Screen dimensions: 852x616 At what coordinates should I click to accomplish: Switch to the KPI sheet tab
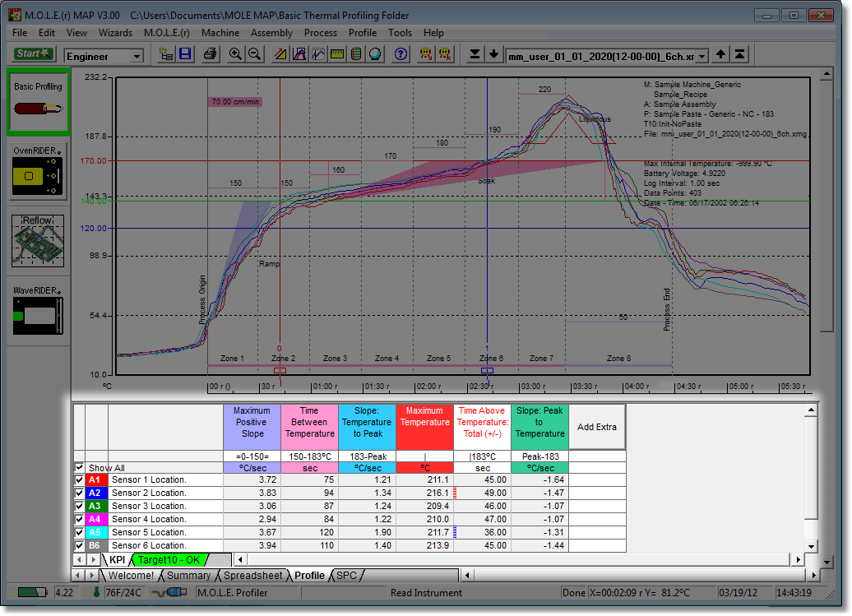117,559
